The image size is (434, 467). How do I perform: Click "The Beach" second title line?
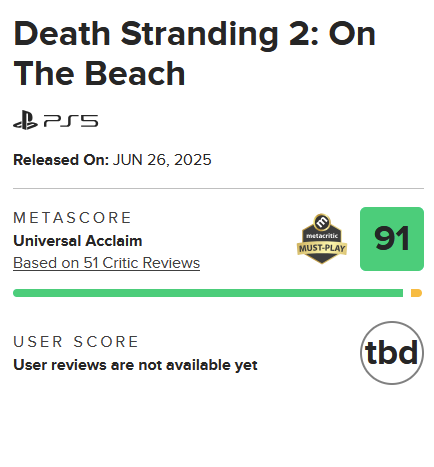pyautogui.click(x=99, y=73)
